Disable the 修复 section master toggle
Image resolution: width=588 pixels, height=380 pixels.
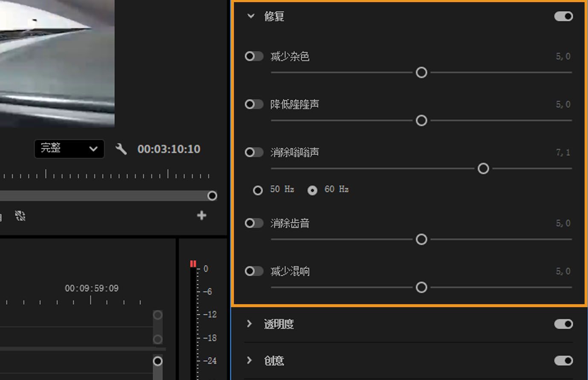click(563, 16)
